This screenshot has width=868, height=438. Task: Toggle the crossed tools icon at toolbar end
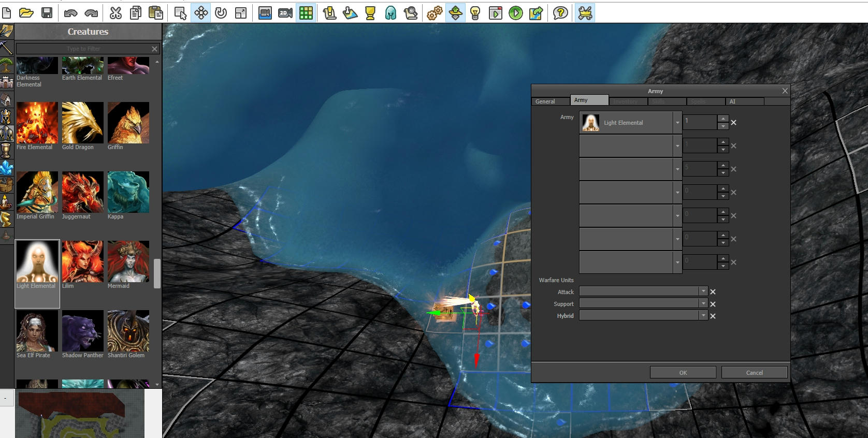click(x=585, y=13)
